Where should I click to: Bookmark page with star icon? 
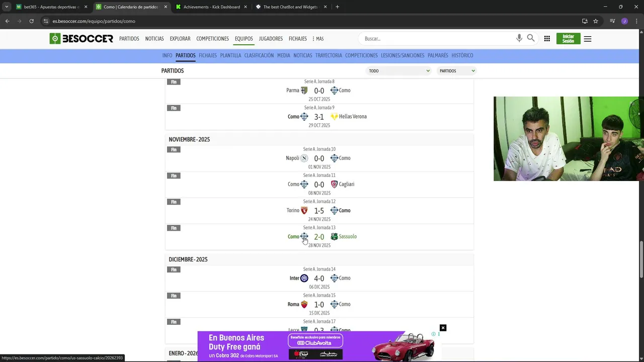(x=596, y=21)
